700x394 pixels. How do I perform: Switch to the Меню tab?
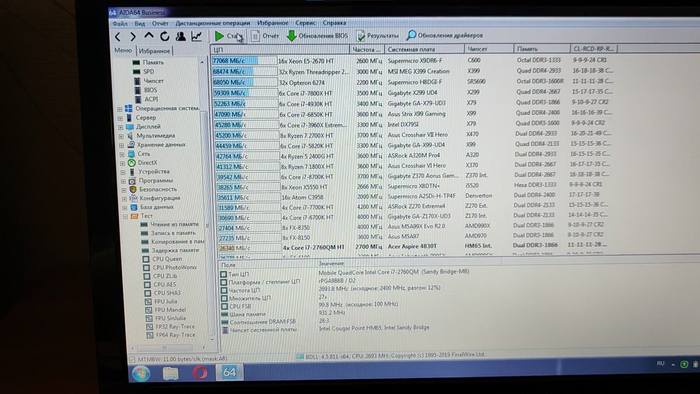pyautogui.click(x=123, y=50)
